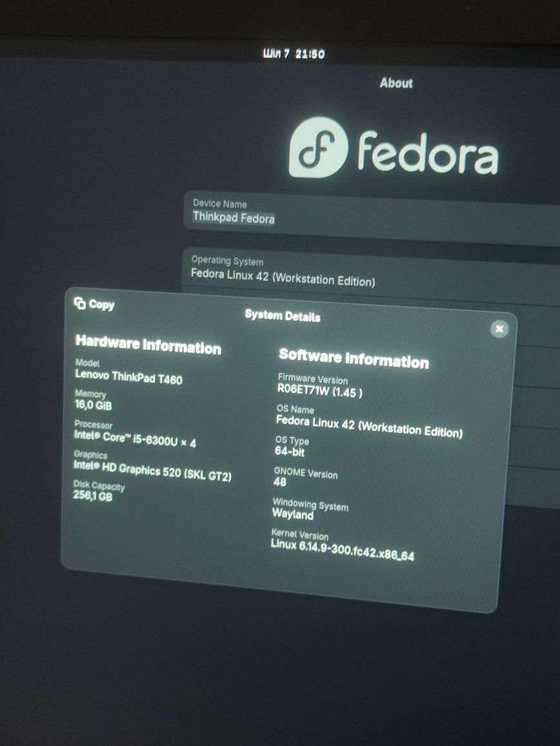This screenshot has width=560, height=746.
Task: Select the Hardware Information heading
Action: point(148,345)
